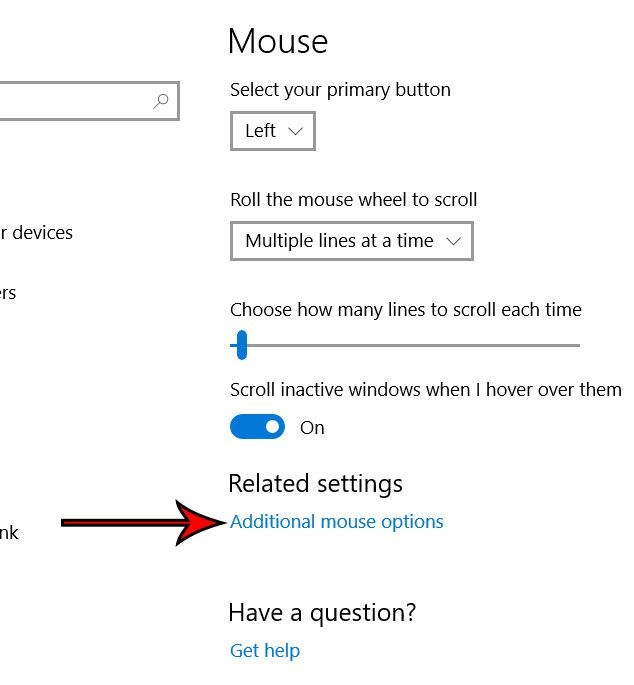The image size is (634, 685).
Task: Click the Mouse page heading
Action: [277, 41]
